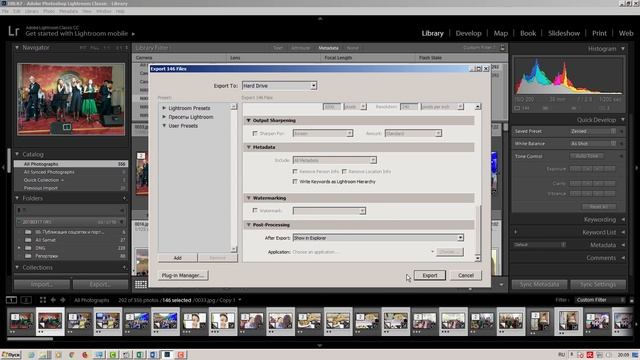The image size is (640, 360).
Task: Click Export button in dialog
Action: [430, 276]
